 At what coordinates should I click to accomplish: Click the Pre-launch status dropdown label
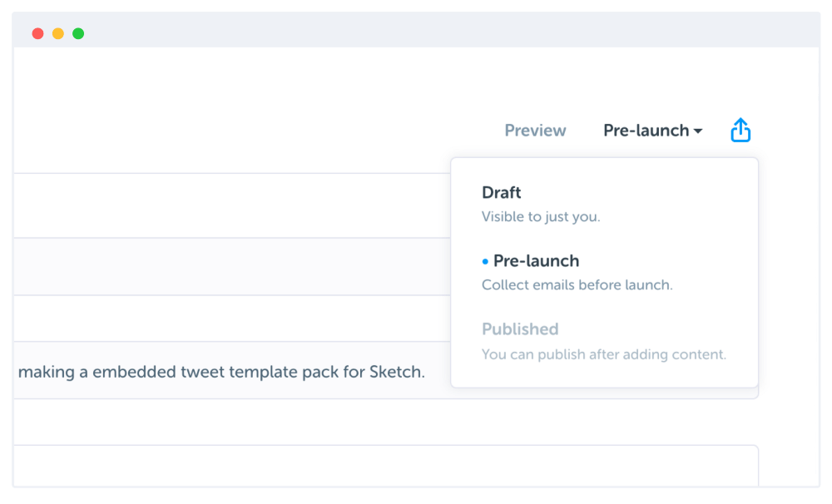(646, 131)
